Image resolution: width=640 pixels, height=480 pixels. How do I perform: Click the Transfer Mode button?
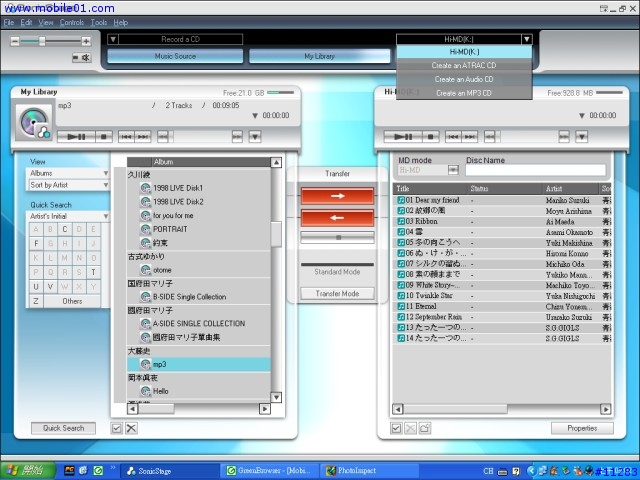[x=337, y=293]
